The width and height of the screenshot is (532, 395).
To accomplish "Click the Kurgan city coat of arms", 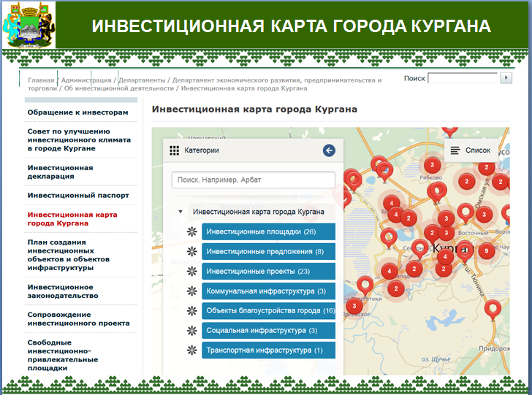I will (x=28, y=25).
